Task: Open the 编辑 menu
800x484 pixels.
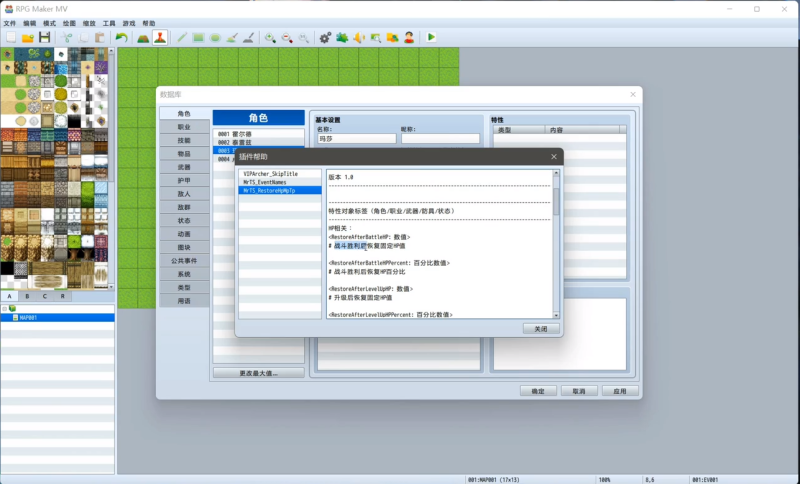Action: tap(30, 23)
